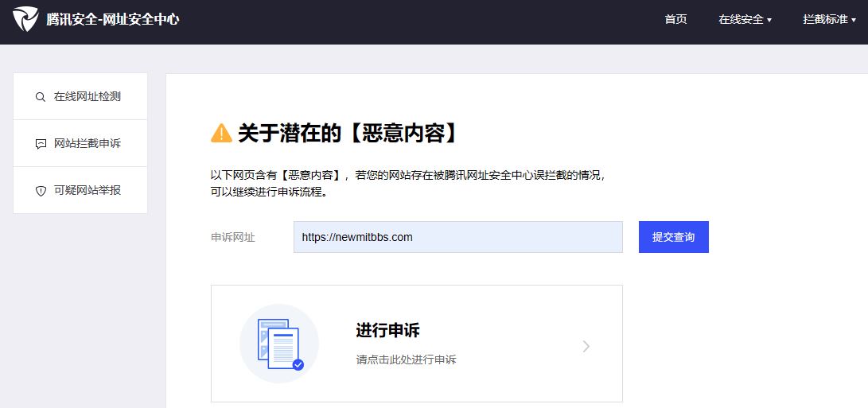Click the 关于潜在的【恶意内容】 heading
This screenshot has width=868, height=408.
tap(348, 134)
